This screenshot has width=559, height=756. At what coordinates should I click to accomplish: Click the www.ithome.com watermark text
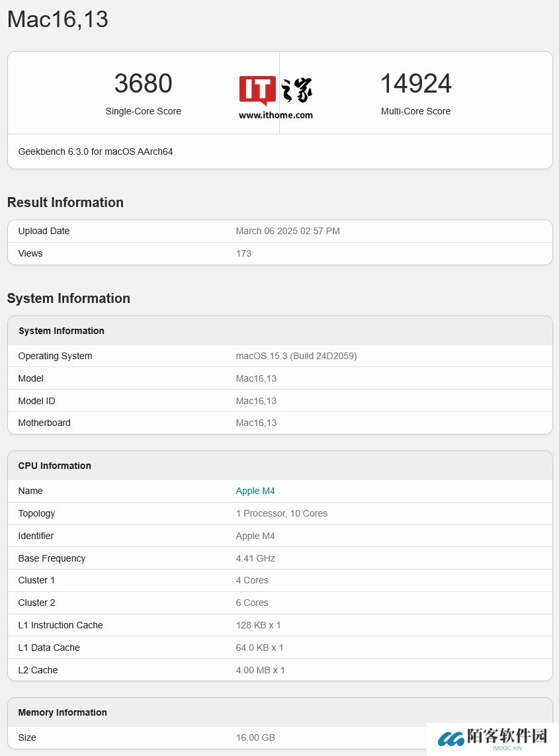pyautogui.click(x=276, y=115)
